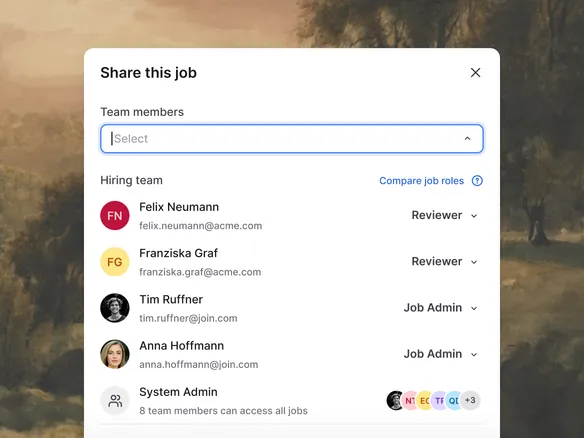Select the name Tim Ruffner
This screenshot has width=584, height=438.
[x=171, y=299]
